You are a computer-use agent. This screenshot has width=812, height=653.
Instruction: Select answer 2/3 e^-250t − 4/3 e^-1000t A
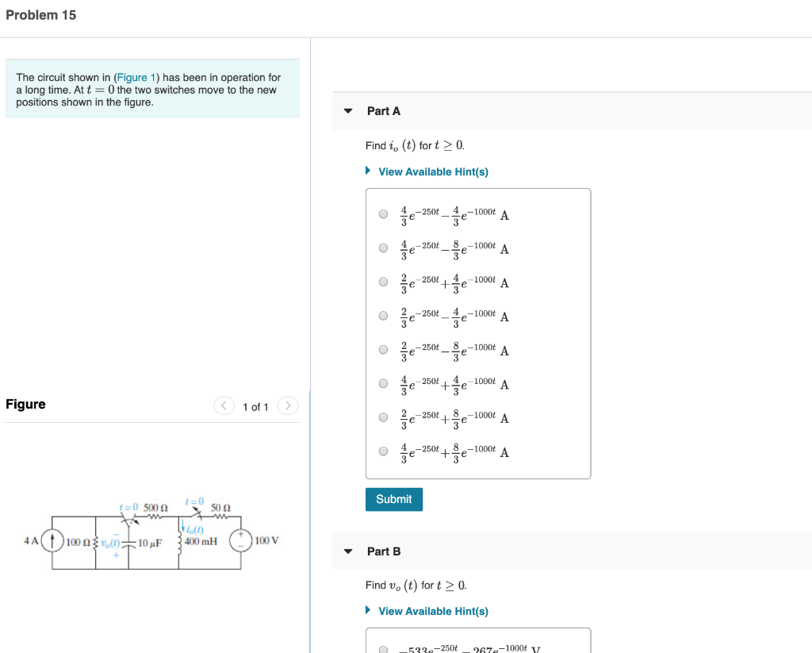pyautogui.click(x=383, y=316)
